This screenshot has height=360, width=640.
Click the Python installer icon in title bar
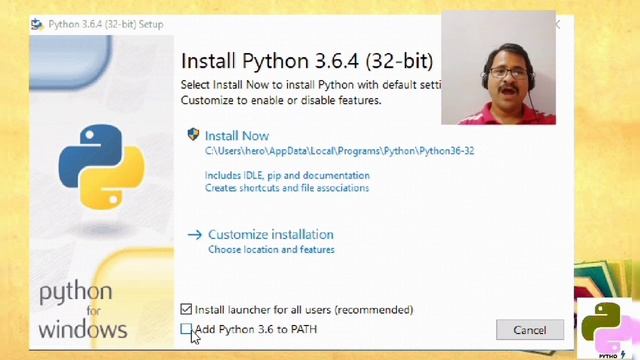pos(37,24)
